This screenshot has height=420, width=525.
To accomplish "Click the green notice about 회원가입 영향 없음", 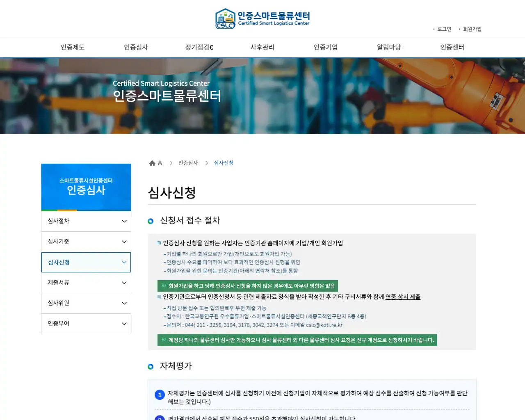I will pos(248,286).
